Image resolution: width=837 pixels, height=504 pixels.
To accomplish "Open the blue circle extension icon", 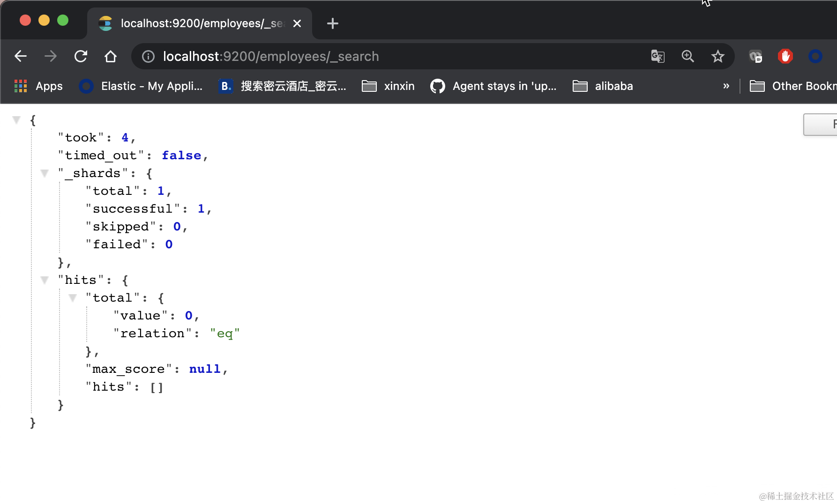I will 815,56.
